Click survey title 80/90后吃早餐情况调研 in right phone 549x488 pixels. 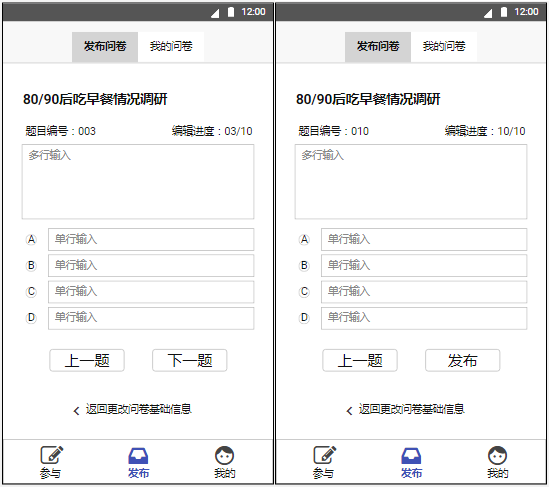pos(368,99)
